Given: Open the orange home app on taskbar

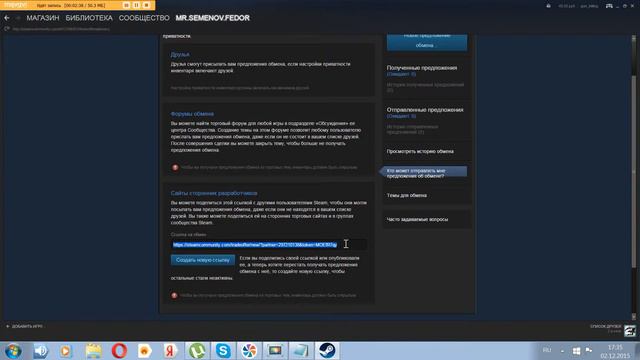Looking at the screenshot, I should (144, 351).
